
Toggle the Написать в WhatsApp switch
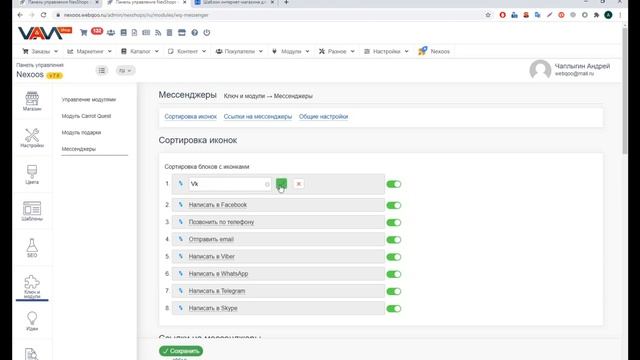pos(394,274)
